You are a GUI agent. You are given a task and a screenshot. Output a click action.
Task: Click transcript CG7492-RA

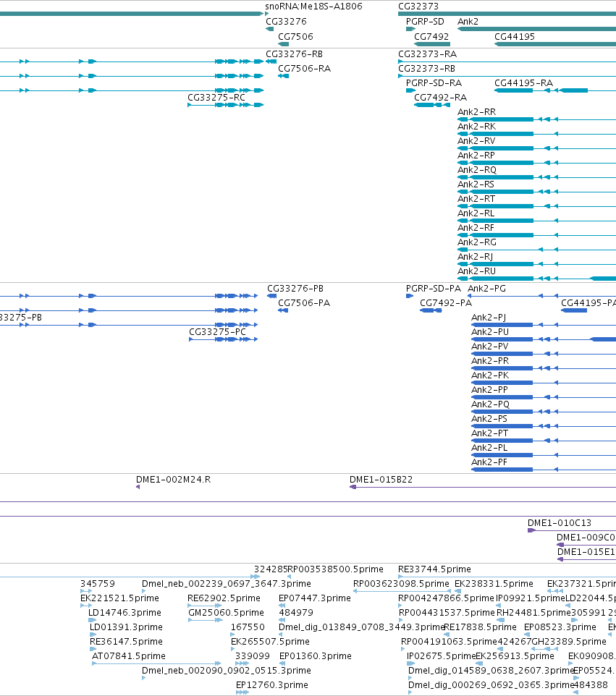coord(441,98)
